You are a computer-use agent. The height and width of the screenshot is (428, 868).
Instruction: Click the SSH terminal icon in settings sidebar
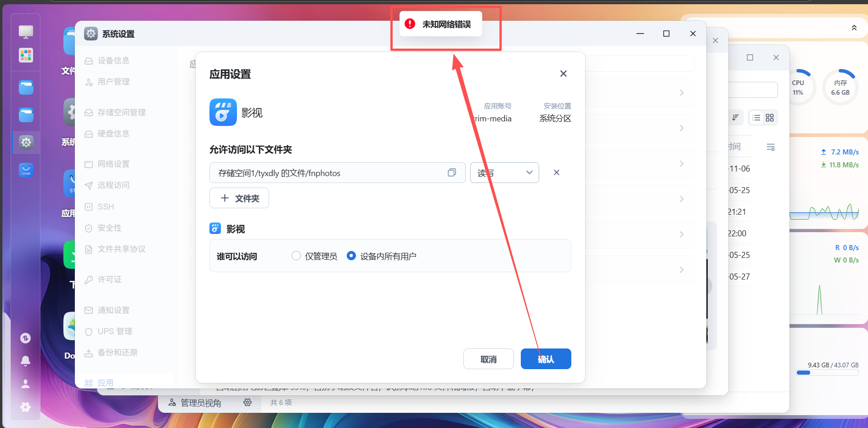89,207
